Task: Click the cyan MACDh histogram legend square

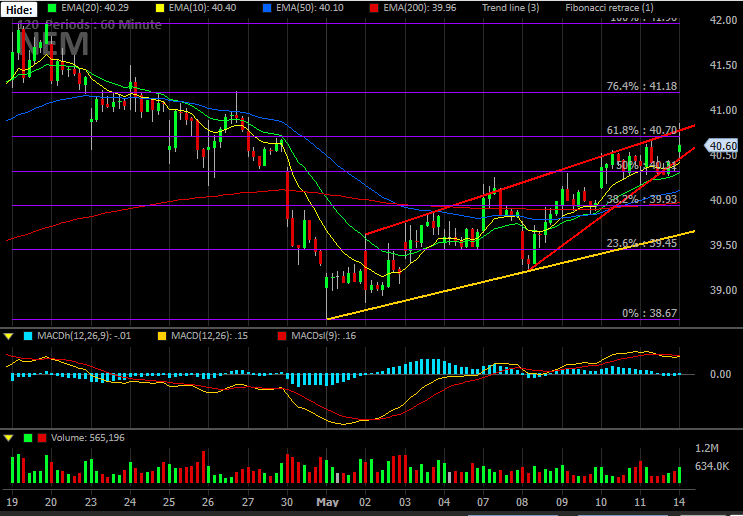Action: [27, 336]
